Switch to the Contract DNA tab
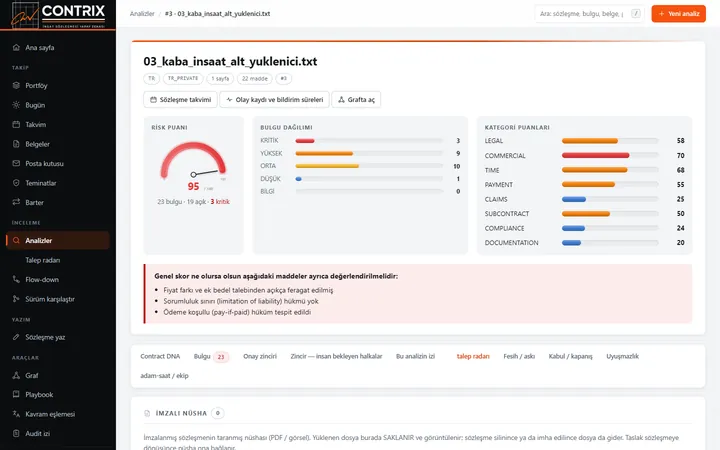720x450 pixels. point(160,356)
